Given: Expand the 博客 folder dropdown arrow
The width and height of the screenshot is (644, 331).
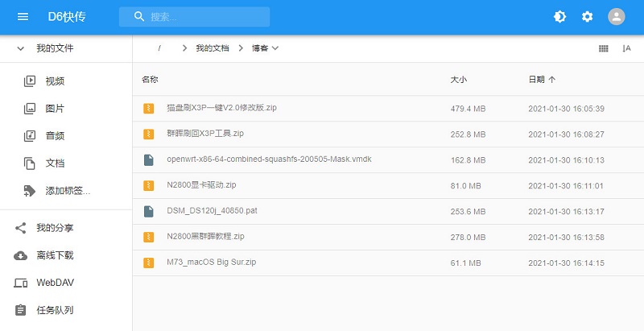Looking at the screenshot, I should [x=275, y=48].
